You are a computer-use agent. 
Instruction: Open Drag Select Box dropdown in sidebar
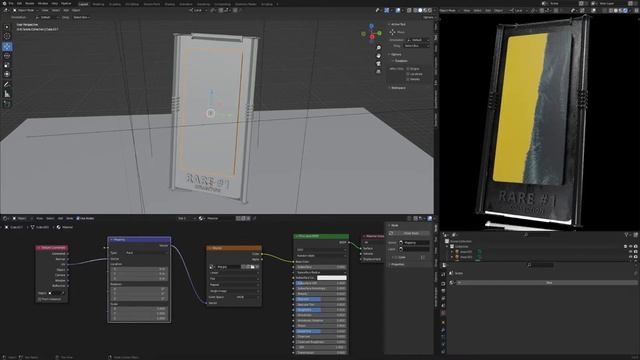tap(416, 46)
